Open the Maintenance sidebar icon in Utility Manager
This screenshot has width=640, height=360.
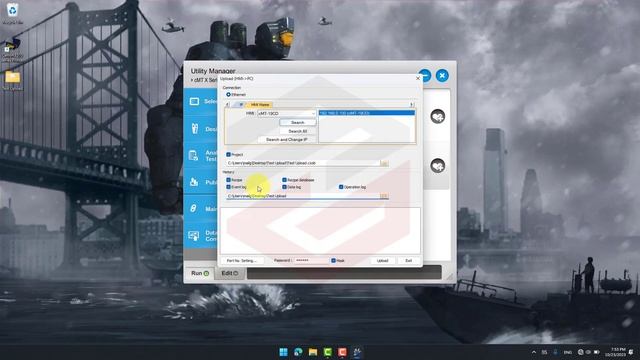click(194, 209)
